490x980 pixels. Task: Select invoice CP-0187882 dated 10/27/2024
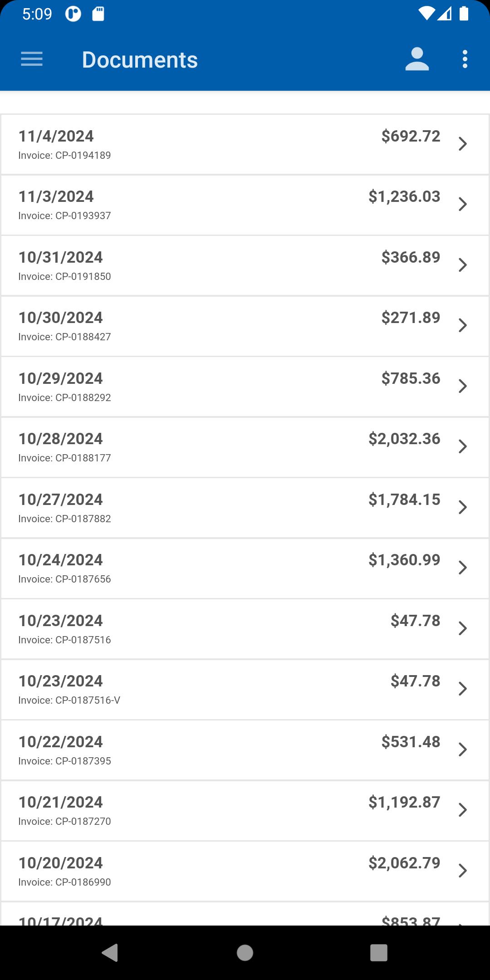click(x=245, y=508)
